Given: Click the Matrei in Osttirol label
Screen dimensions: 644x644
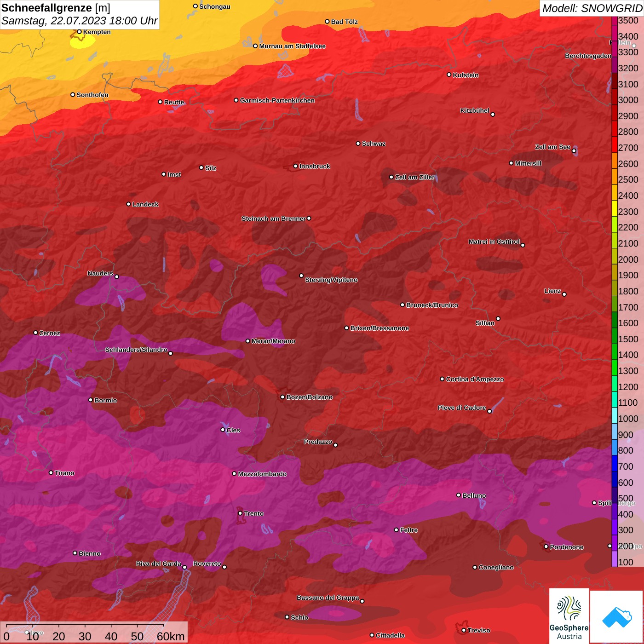Looking at the screenshot, I should coord(494,241).
